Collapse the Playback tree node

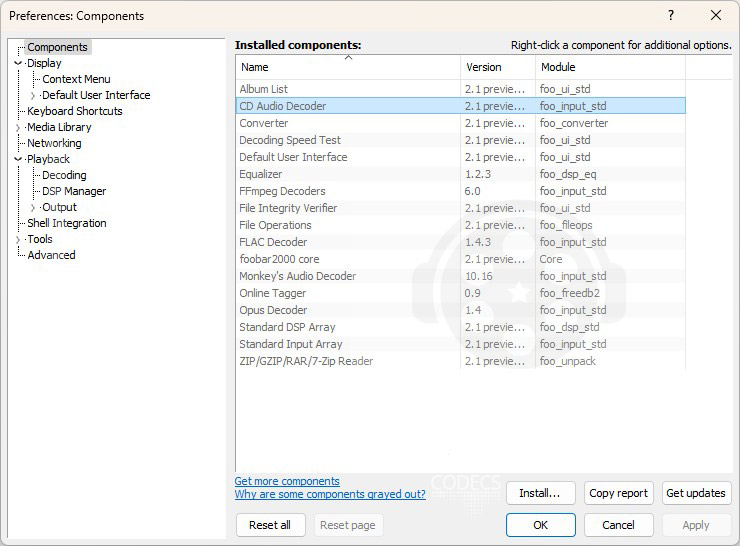pos(18,160)
